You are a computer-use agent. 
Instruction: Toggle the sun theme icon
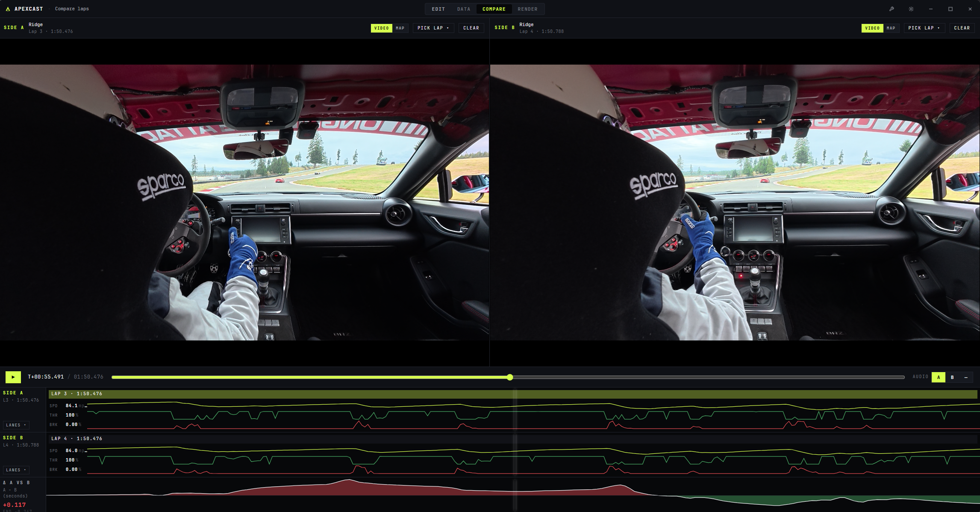point(911,9)
